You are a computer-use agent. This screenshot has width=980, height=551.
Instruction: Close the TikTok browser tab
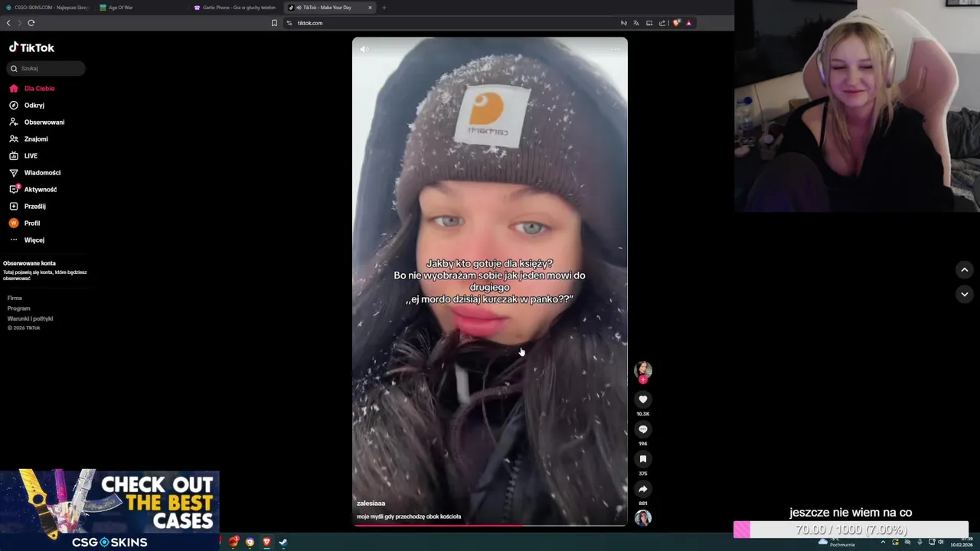[370, 8]
